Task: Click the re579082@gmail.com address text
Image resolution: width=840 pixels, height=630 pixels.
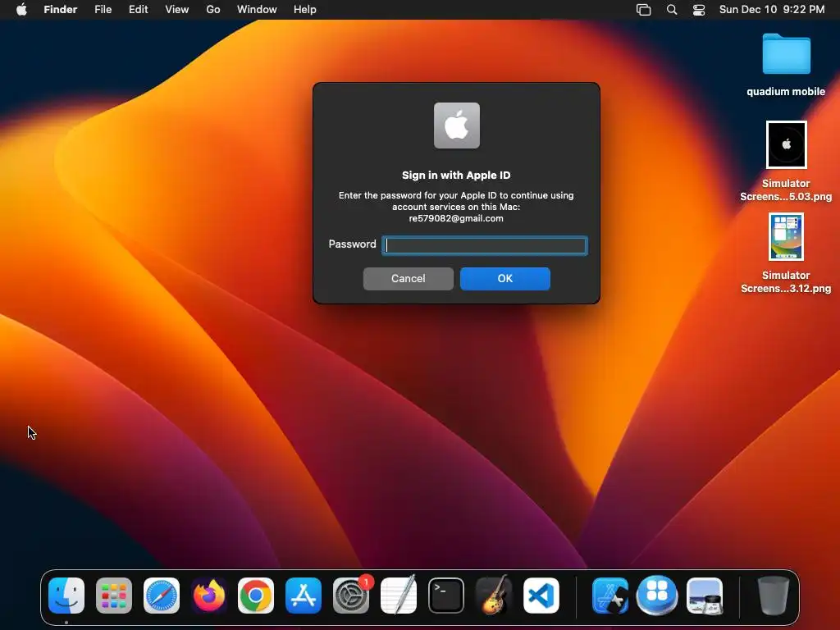Action: [x=456, y=218]
